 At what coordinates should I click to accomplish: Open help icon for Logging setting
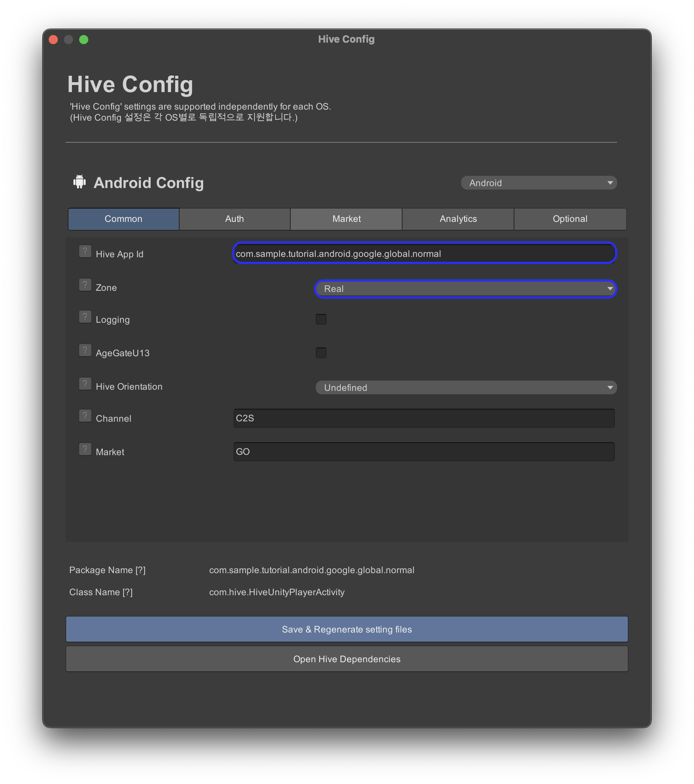[x=85, y=317]
